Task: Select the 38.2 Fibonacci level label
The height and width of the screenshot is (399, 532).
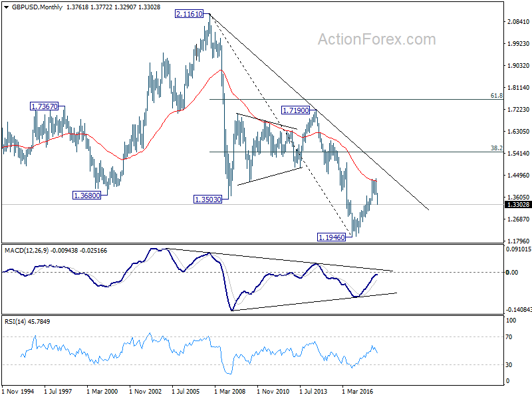Action: tap(496, 148)
